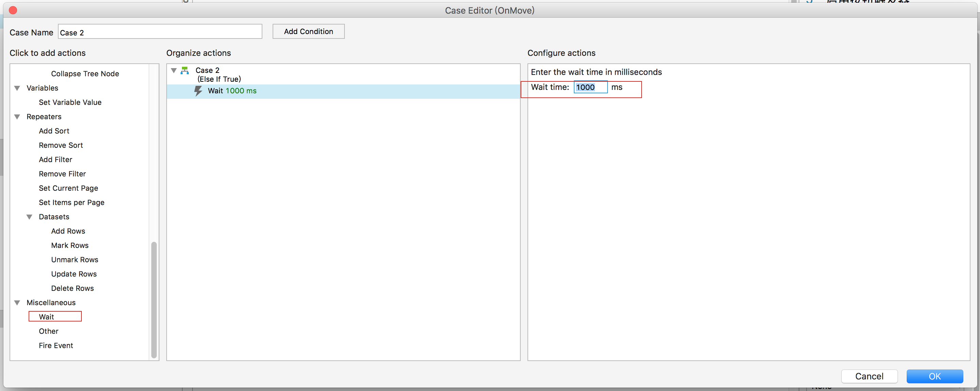
Task: Add the Delete Rows action
Action: 73,288
